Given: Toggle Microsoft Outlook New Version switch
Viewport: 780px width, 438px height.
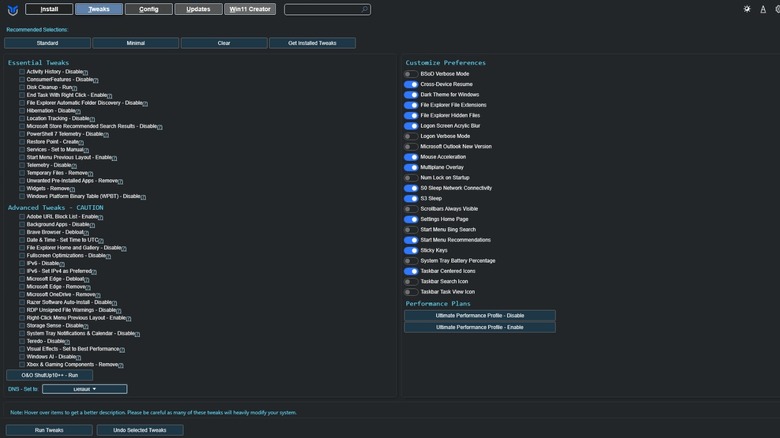Looking at the screenshot, I should point(411,147).
